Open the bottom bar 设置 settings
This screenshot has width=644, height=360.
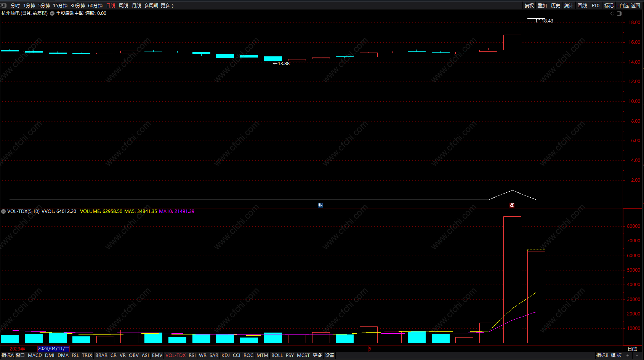point(330,355)
